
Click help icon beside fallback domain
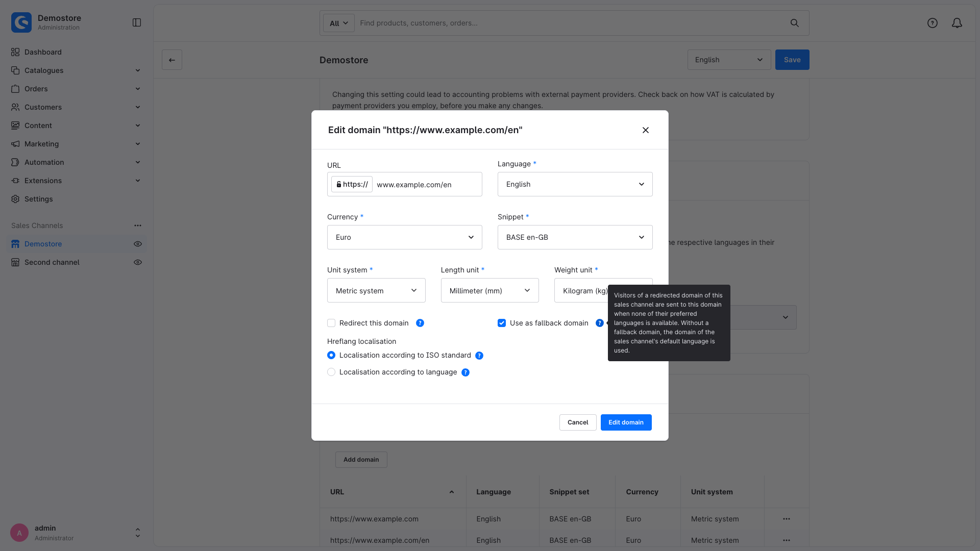600,323
